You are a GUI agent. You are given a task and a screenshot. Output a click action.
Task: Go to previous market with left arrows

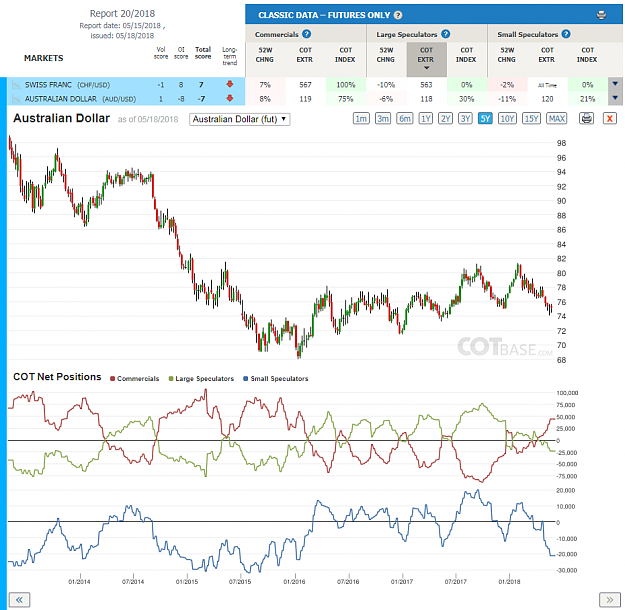[x=19, y=599]
